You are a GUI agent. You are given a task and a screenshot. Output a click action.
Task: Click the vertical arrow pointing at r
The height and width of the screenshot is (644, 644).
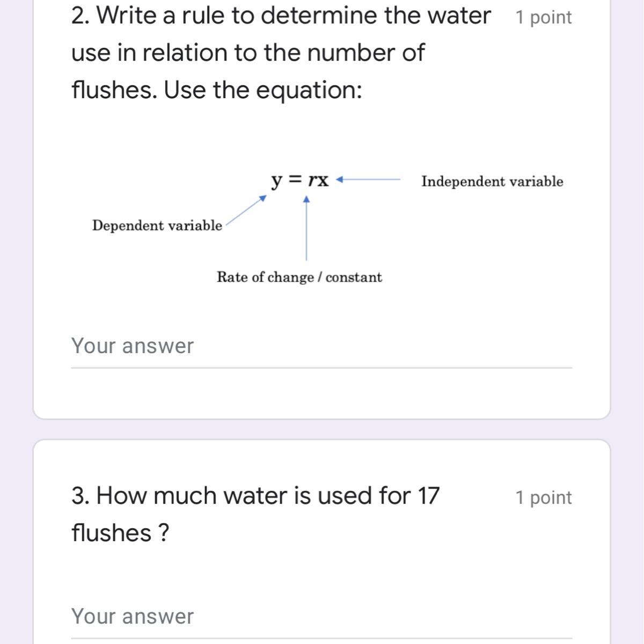[306, 228]
